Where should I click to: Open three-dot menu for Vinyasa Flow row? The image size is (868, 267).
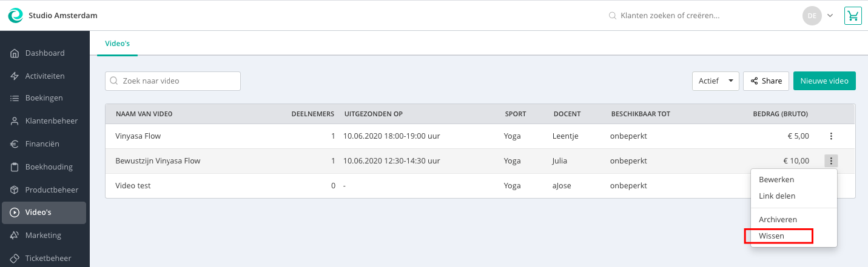point(831,136)
